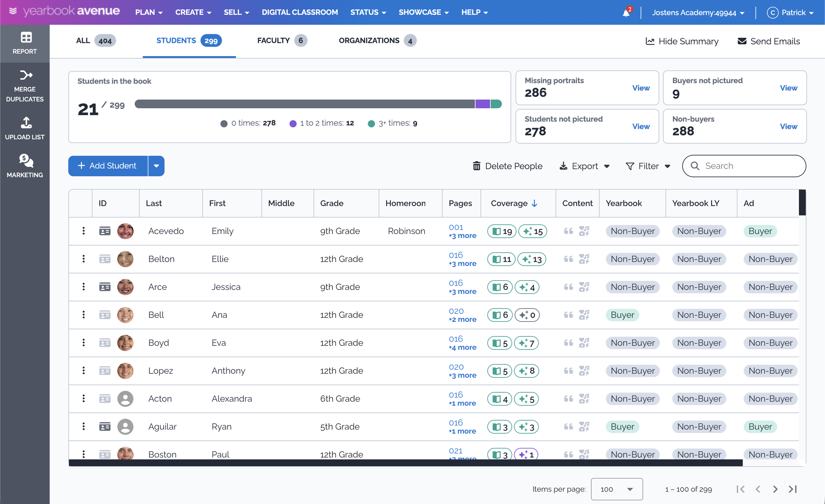
Task: Open Jostens Academy:49944 account dropdown
Action: pyautogui.click(x=698, y=13)
